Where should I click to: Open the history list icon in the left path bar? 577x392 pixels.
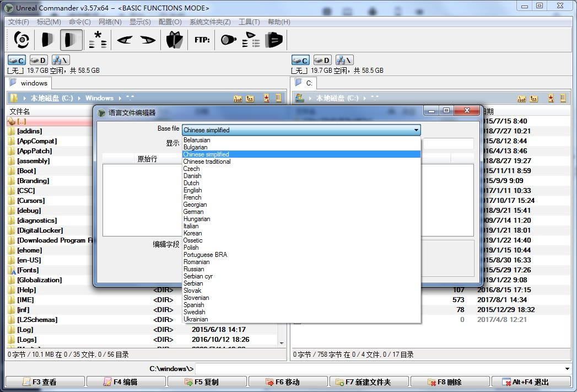click(x=278, y=98)
